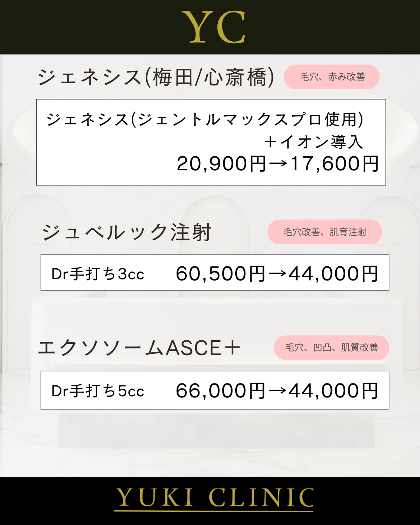
Task: Click the エクソソームASCE+ heading
Action: coord(139,348)
